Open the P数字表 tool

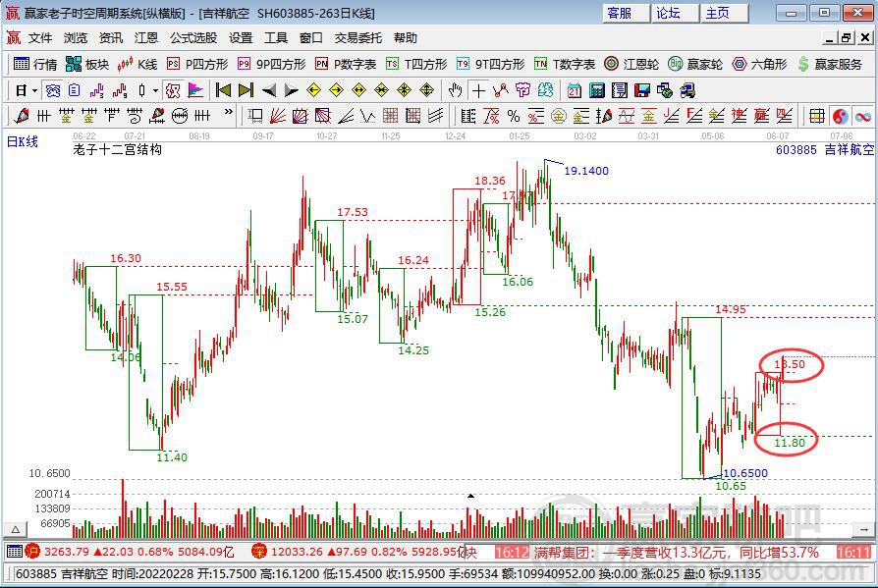(346, 65)
